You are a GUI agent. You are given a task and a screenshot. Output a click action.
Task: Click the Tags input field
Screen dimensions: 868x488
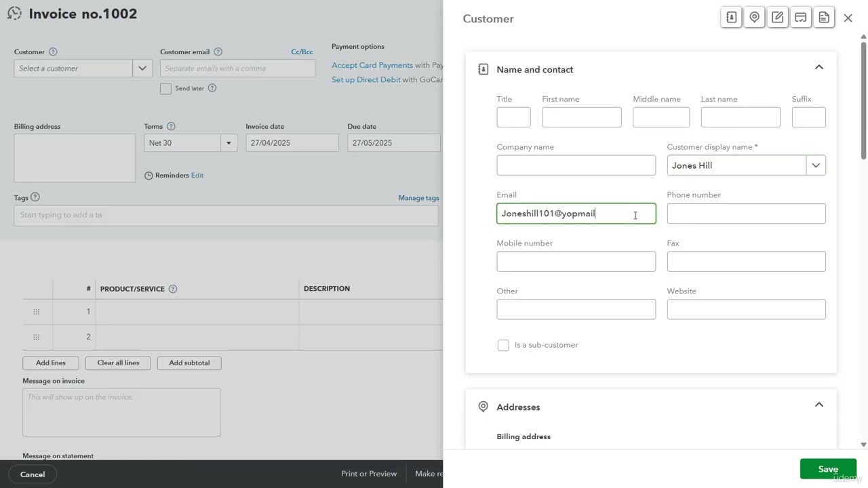(x=226, y=216)
